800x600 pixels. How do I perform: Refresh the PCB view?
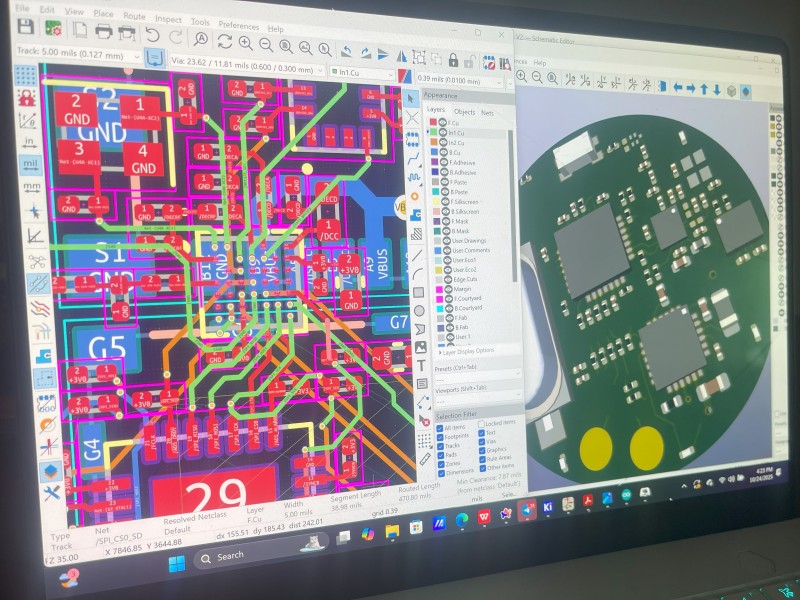(x=224, y=41)
